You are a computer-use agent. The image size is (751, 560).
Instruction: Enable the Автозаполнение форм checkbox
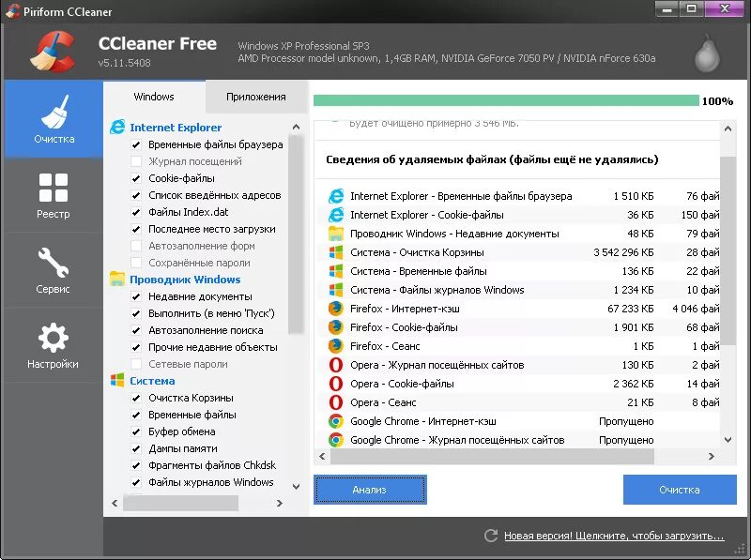[136, 246]
